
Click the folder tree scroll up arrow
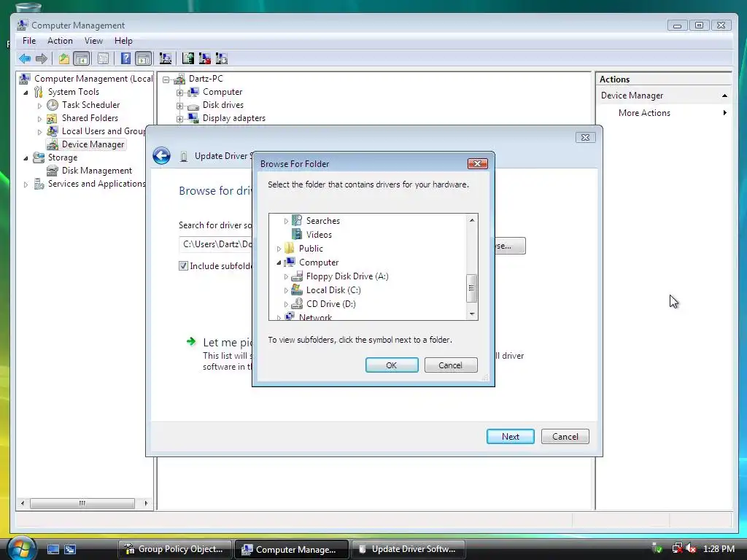click(x=472, y=220)
